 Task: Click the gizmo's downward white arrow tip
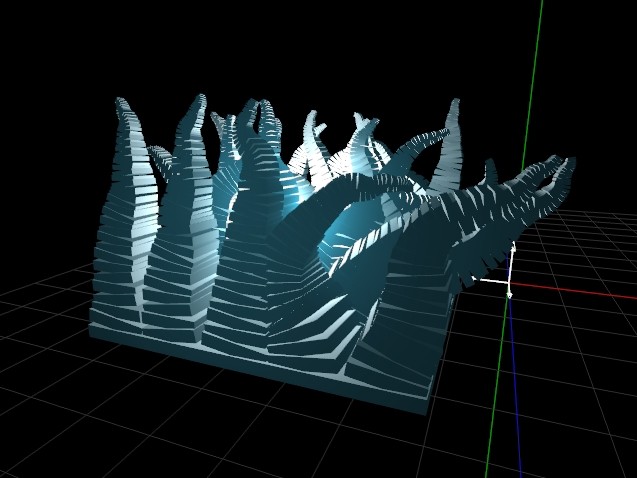point(509,295)
